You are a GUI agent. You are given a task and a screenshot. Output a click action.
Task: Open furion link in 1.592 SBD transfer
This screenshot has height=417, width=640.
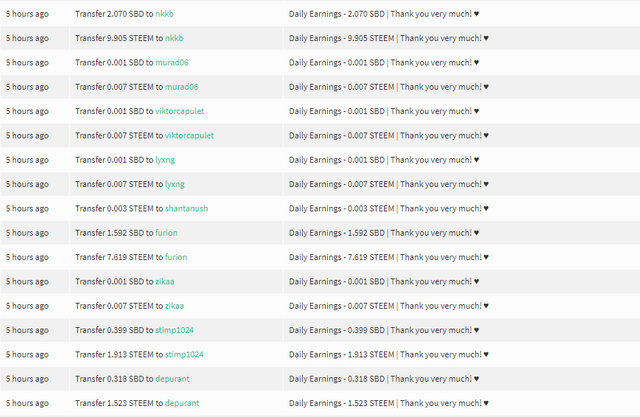pos(167,233)
